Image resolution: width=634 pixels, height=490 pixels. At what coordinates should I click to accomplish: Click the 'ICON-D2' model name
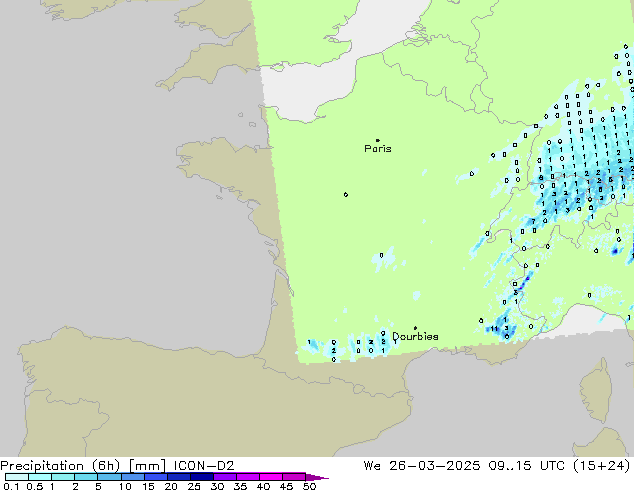[204, 466]
